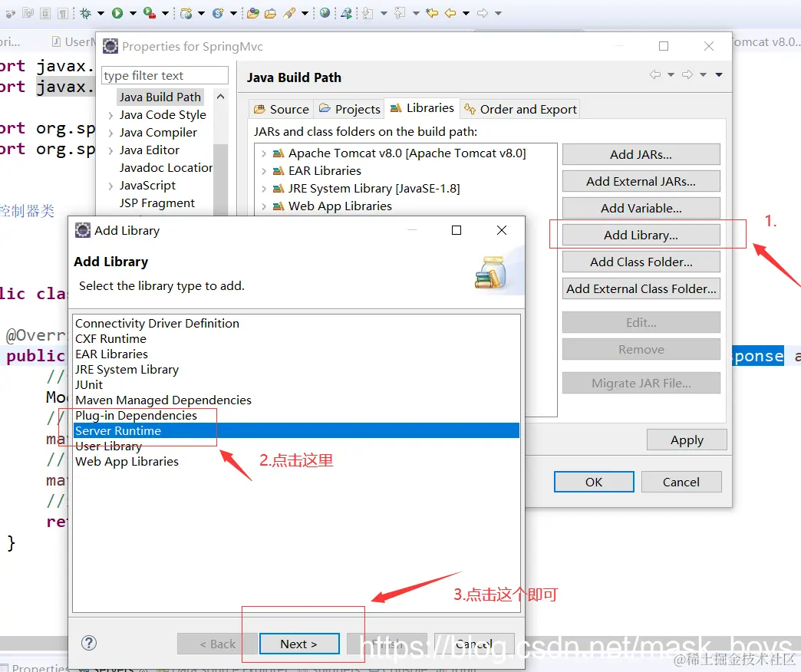Screen dimensions: 801x672
Task: Select JSP Fragment in properties tree
Action: [157, 203]
